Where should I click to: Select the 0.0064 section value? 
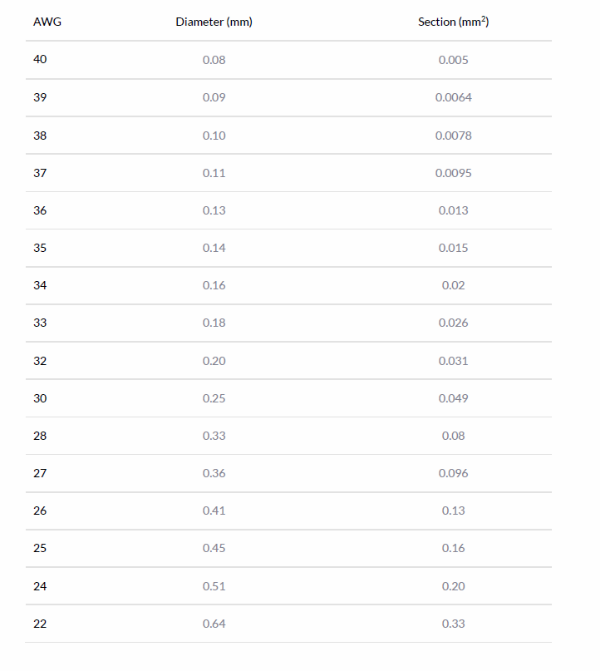click(x=453, y=98)
